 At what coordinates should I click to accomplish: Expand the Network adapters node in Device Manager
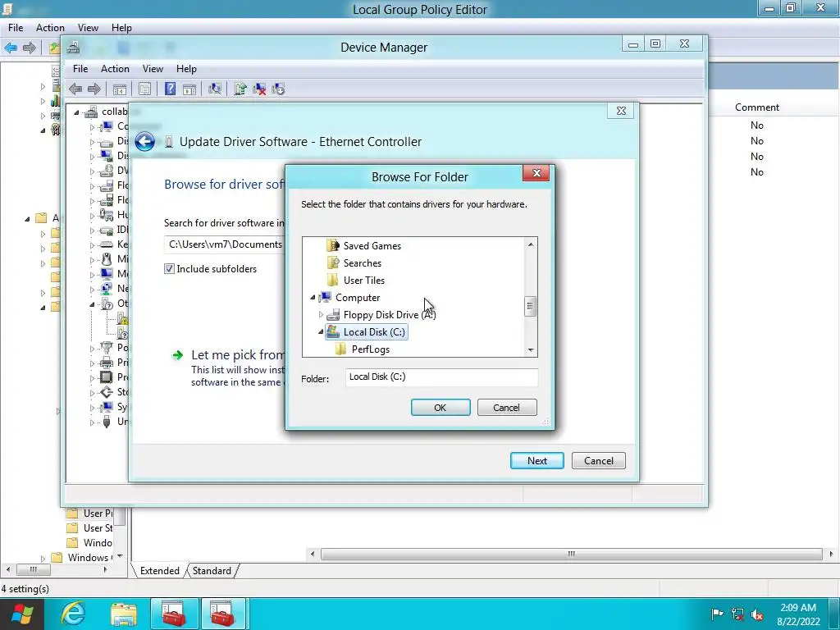92,290
